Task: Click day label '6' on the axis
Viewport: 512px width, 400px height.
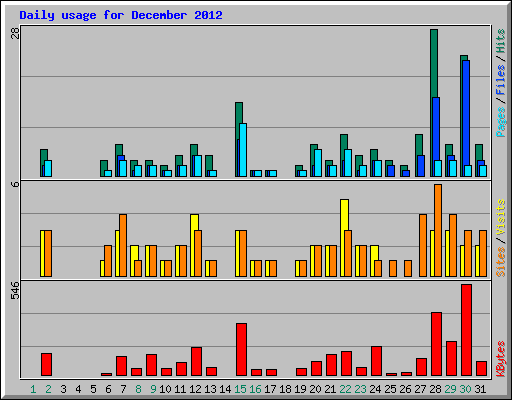Action: pyautogui.click(x=108, y=389)
